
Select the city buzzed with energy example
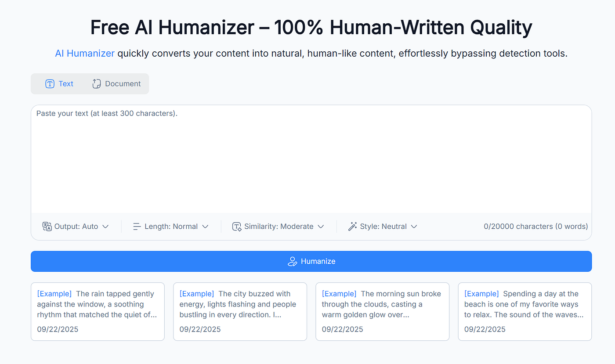[x=240, y=311]
